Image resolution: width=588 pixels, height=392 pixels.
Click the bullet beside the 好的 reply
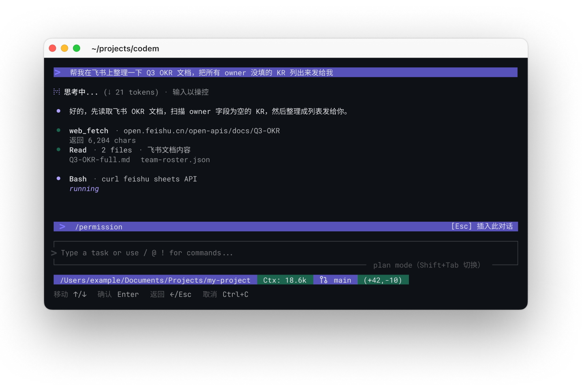tap(59, 111)
